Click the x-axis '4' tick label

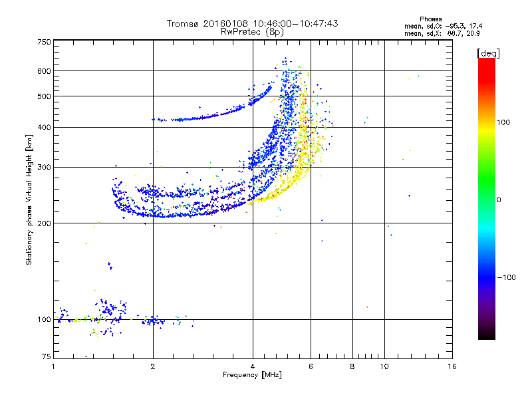coord(253,366)
